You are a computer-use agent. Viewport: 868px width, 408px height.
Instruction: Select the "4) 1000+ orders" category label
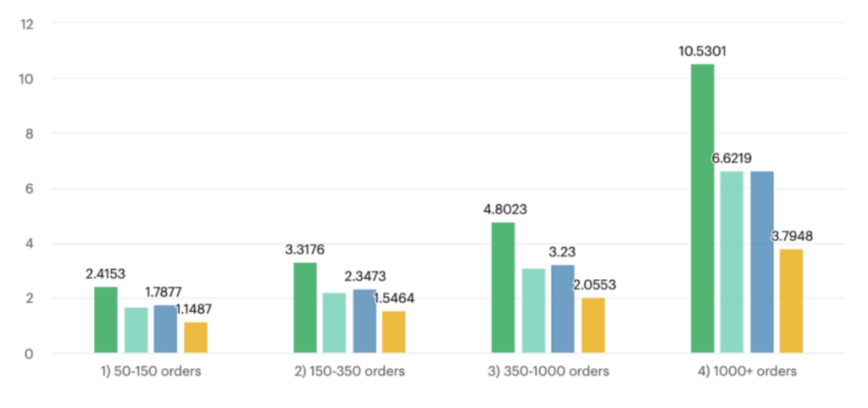point(746,372)
